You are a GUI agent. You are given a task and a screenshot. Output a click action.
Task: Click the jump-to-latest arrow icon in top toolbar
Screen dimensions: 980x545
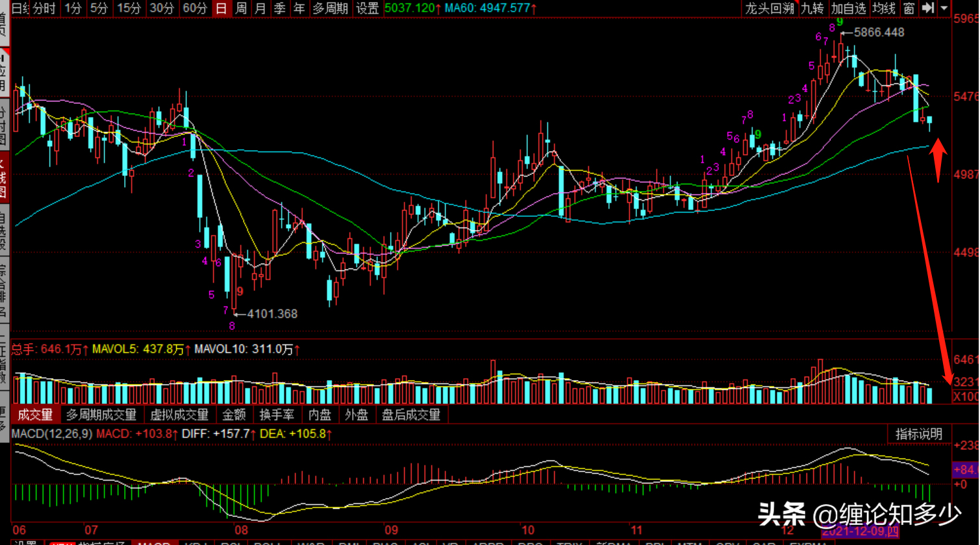(x=928, y=8)
